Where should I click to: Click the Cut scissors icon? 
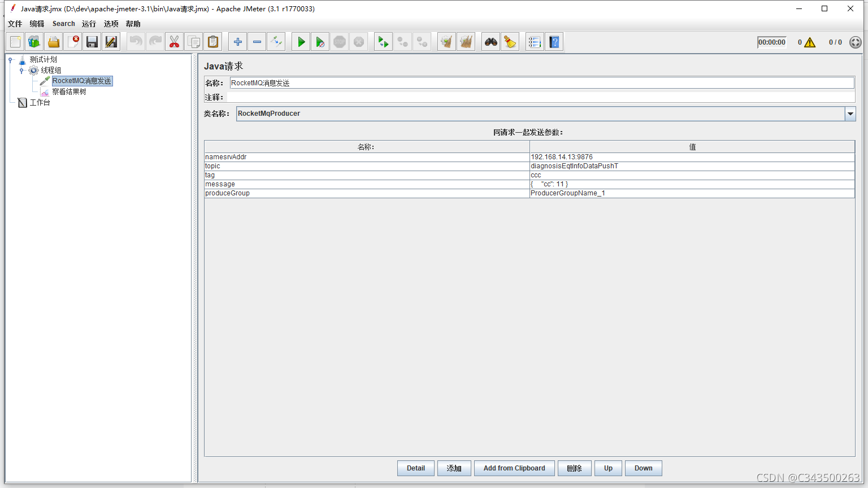click(x=174, y=42)
